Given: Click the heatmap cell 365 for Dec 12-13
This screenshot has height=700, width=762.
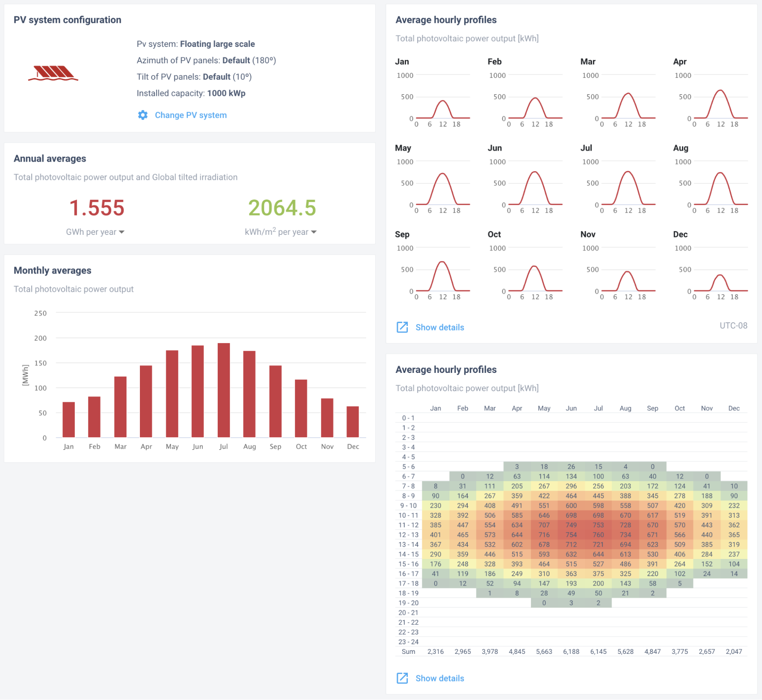Looking at the screenshot, I should [734, 535].
